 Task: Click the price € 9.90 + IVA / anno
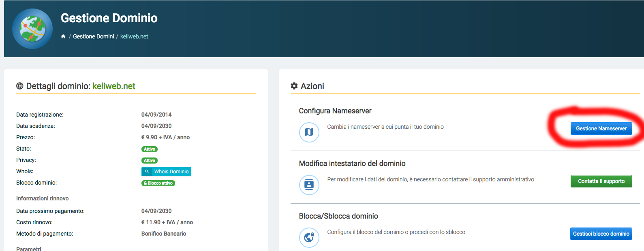[x=165, y=137]
